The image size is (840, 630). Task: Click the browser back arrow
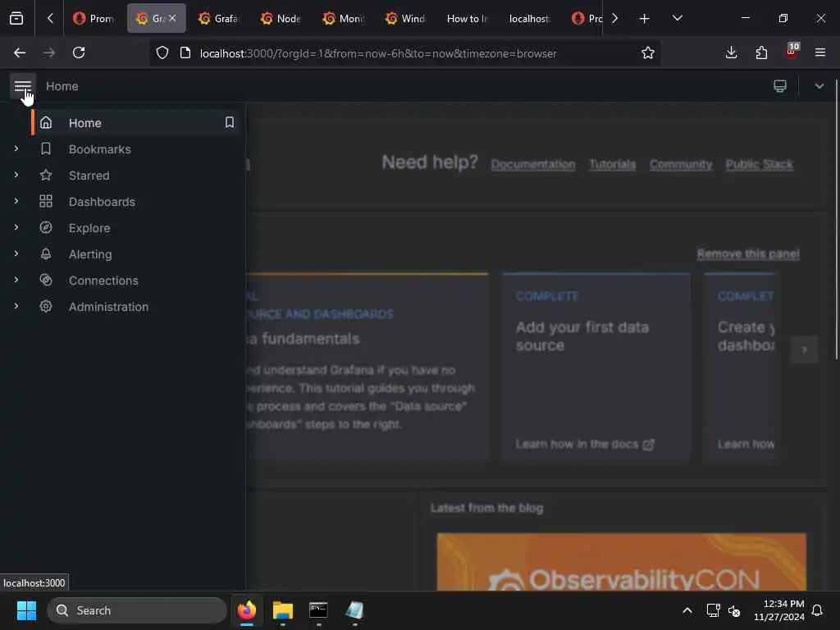(x=20, y=52)
